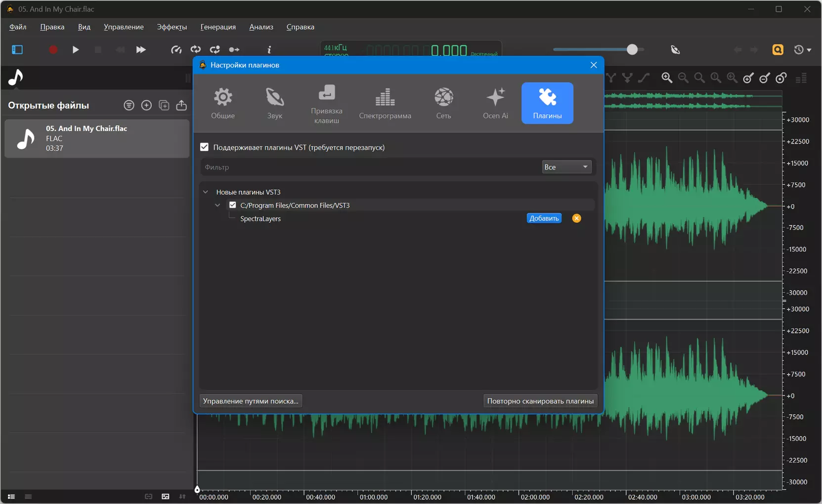Click the compact list view icon at bottom left
This screenshot has width=822, height=504.
coord(28,497)
